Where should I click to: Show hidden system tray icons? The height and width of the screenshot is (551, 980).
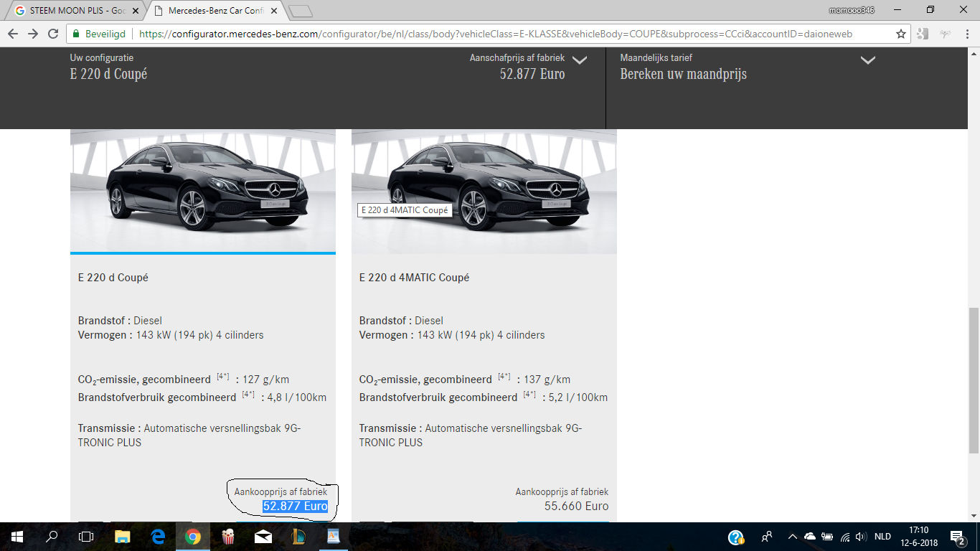point(792,537)
